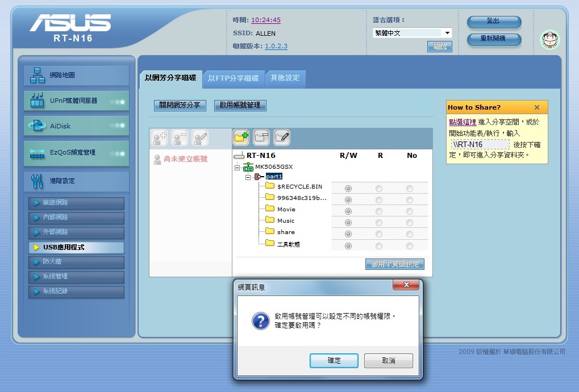Click the 尚未建立帳號 account text
The height and width of the screenshot is (392, 579).
coord(186,159)
